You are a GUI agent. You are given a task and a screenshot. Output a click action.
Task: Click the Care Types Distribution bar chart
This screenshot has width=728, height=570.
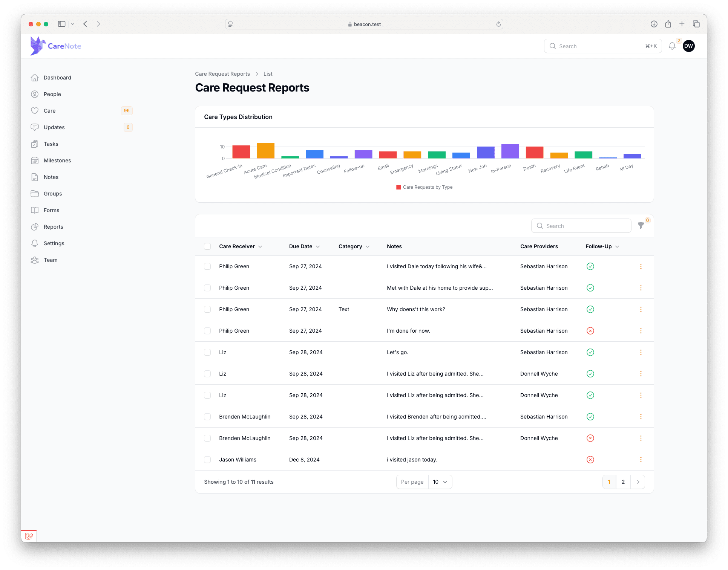click(x=424, y=154)
